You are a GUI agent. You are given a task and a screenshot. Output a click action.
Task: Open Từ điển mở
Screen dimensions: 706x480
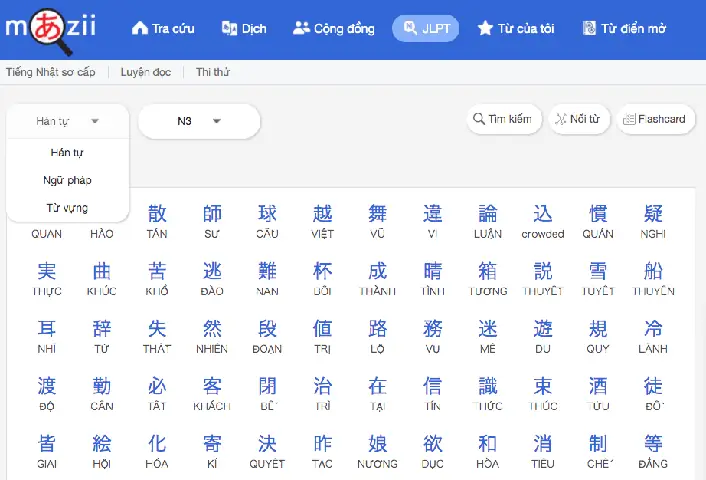tap(624, 28)
